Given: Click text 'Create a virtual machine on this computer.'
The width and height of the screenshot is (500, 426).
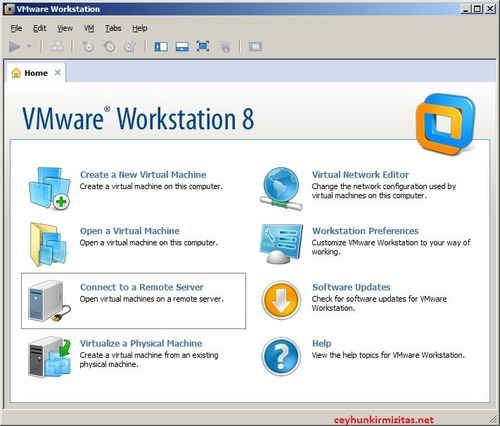Looking at the screenshot, I should (x=151, y=186).
